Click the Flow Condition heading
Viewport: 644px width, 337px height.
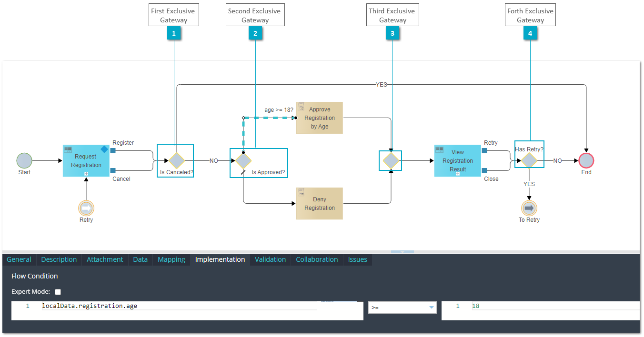(x=35, y=276)
